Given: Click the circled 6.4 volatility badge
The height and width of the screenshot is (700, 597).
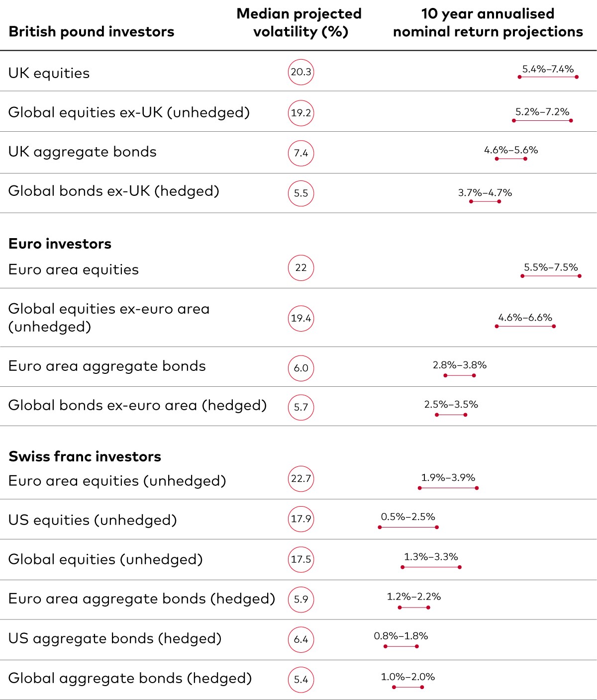Looking at the screenshot, I should coord(300,639).
